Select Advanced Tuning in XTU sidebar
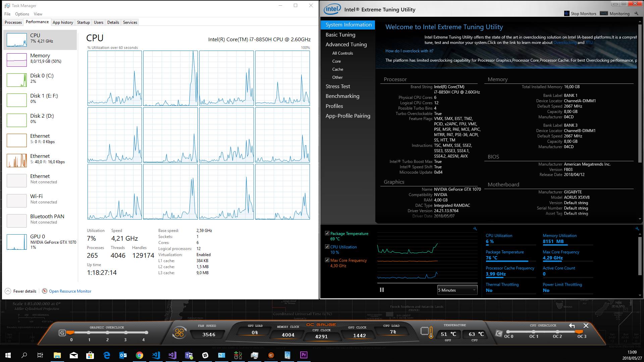 point(346,45)
